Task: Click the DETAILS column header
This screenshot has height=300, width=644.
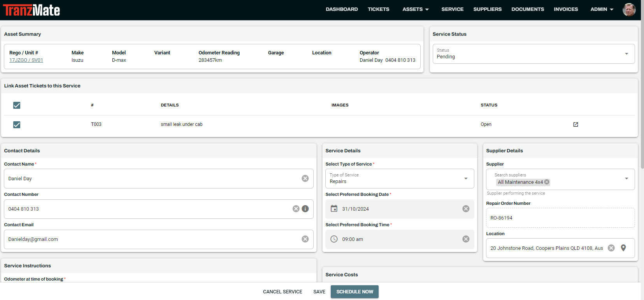Action: pos(170,105)
